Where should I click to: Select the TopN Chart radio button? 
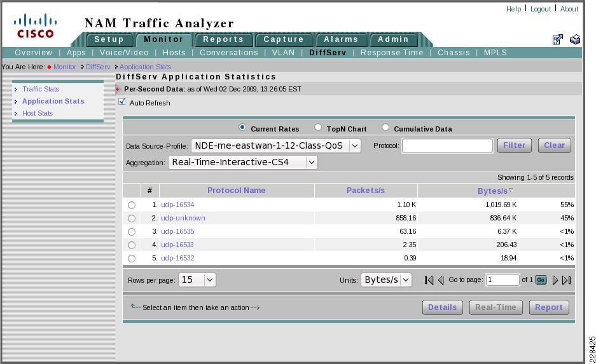point(318,128)
